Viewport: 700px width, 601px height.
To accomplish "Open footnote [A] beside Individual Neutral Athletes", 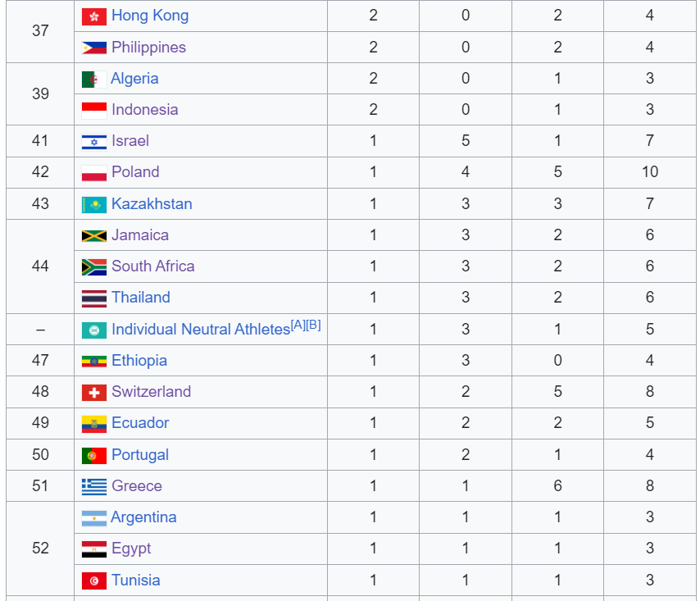I will click(x=298, y=325).
